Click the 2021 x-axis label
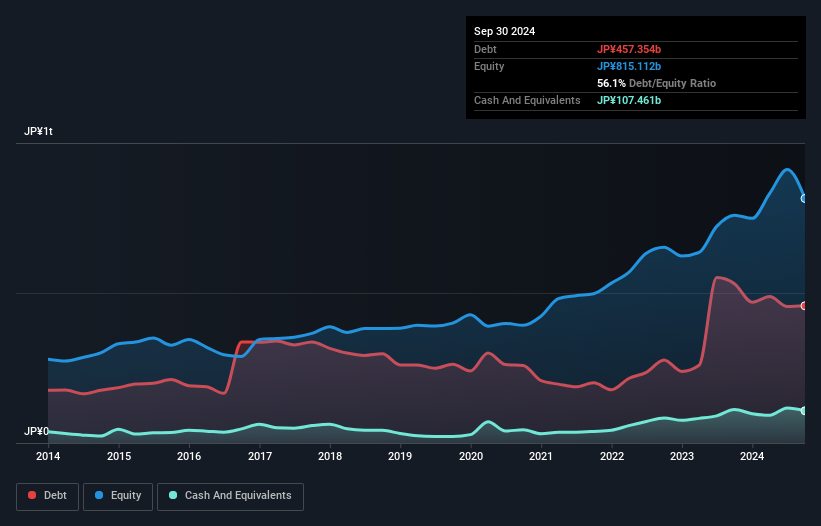Screen dimensions: 821x526 (541, 456)
